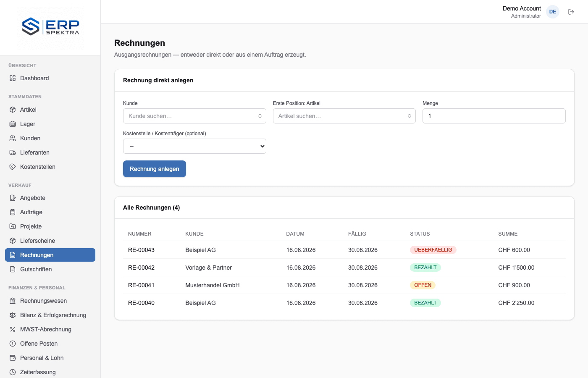Click the Zeiterfassung clock icon
588x378 pixels.
pyautogui.click(x=13, y=372)
